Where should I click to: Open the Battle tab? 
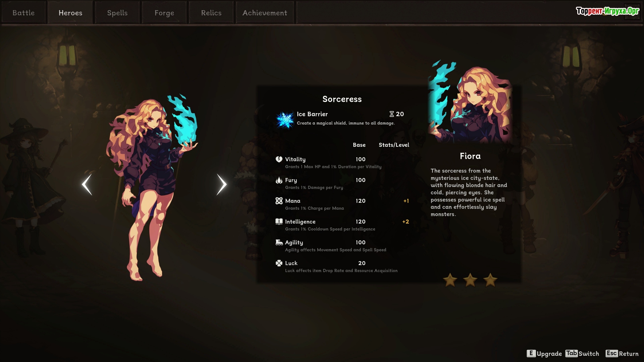(23, 13)
